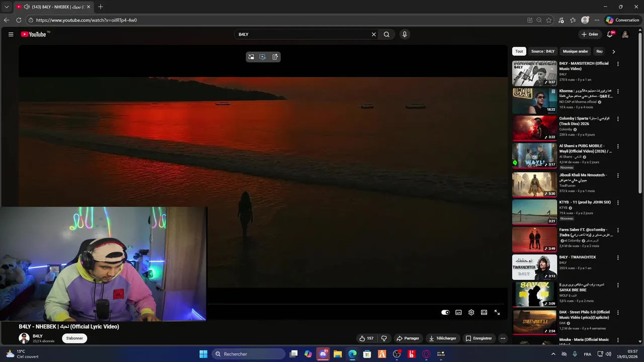
Task: Open options for Al Shami Wayli video
Action: (x=618, y=146)
